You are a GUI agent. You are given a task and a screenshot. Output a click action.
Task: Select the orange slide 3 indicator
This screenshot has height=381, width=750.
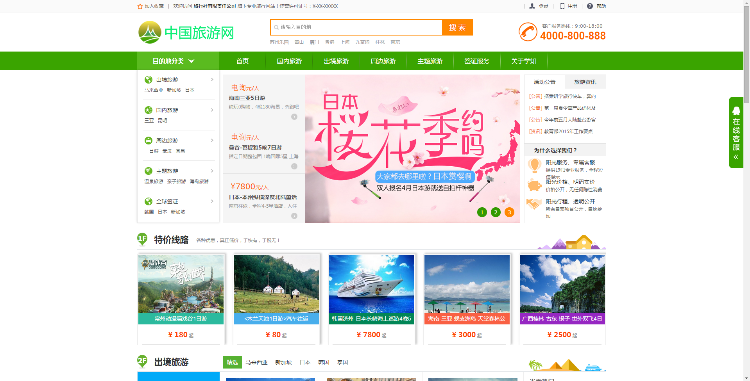(509, 212)
